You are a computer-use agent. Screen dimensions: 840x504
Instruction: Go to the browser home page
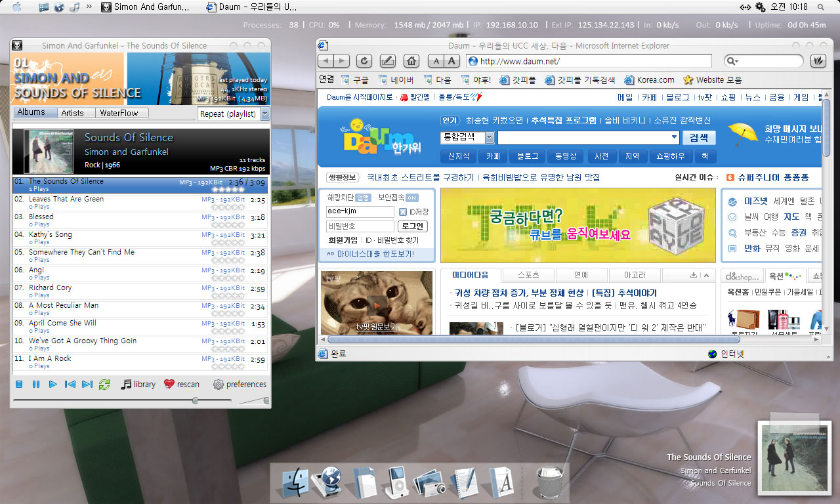pos(411,61)
